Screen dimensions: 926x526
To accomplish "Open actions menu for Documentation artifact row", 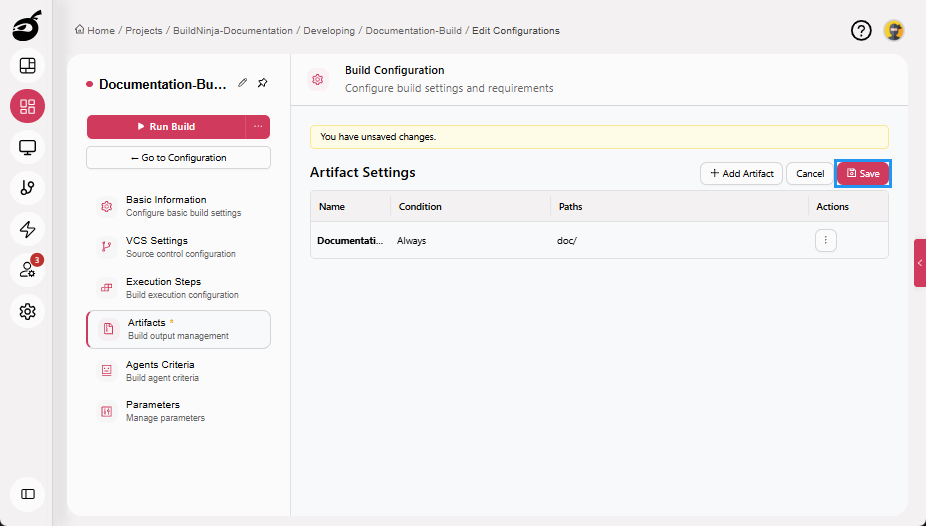I will (x=826, y=240).
